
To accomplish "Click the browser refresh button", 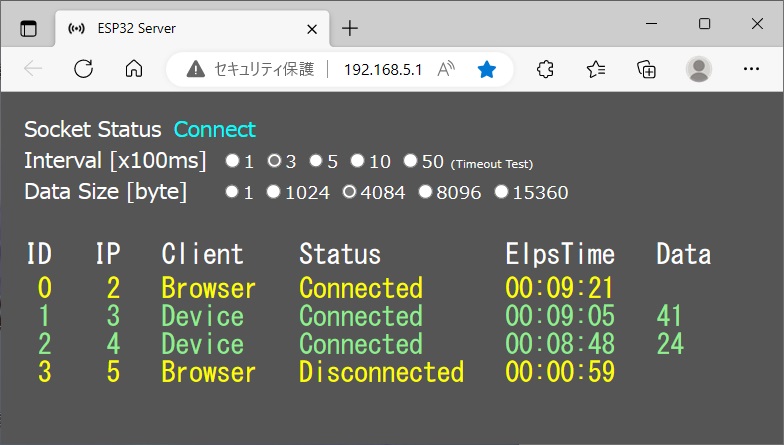I will pos(84,69).
